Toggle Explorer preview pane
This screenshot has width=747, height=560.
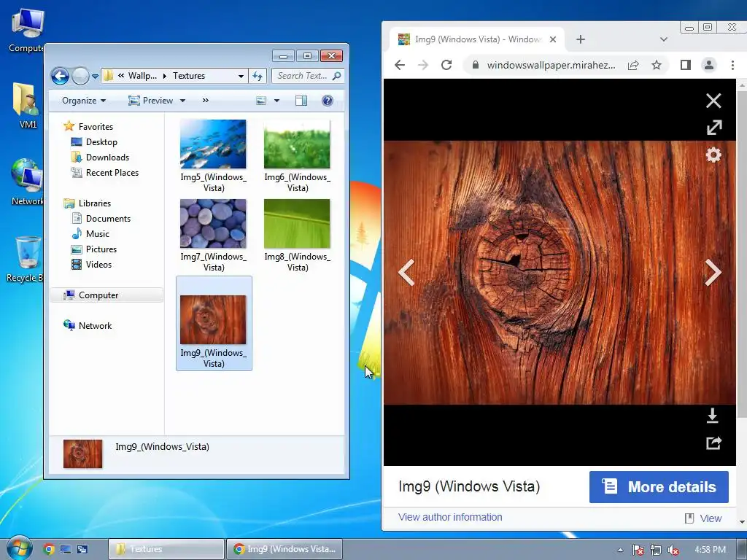301,101
